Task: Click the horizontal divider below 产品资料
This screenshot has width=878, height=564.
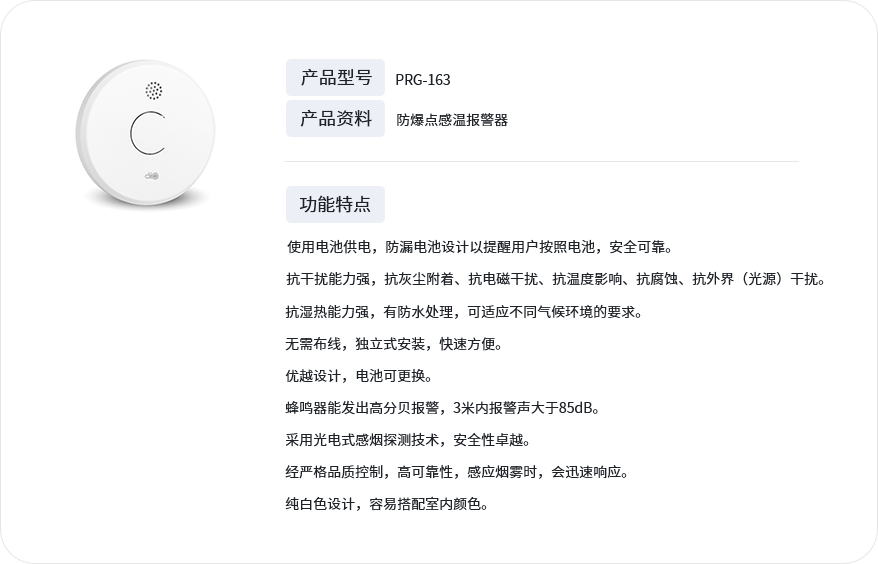Action: tap(541, 161)
